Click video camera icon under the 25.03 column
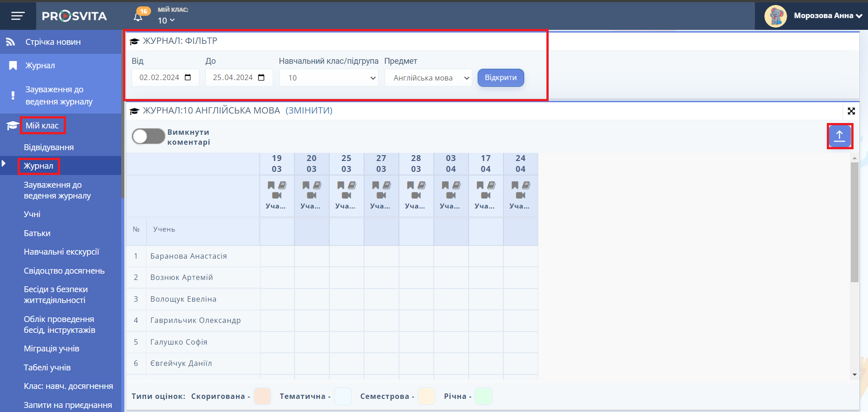868x412 pixels. [x=346, y=195]
